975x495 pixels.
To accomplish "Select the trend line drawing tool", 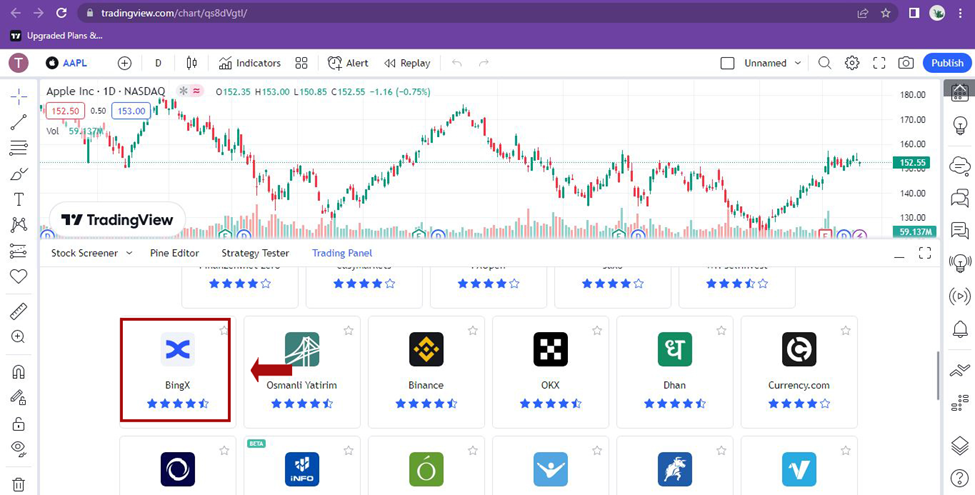I will (x=19, y=122).
